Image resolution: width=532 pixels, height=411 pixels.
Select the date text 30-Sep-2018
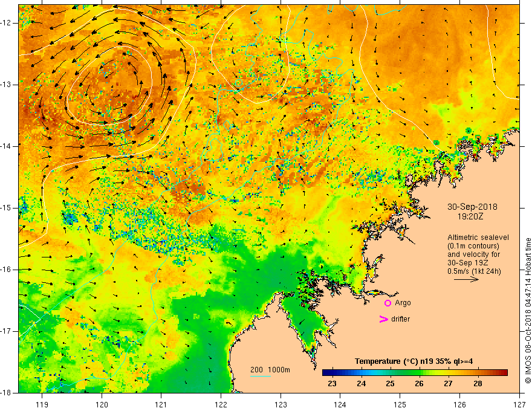point(472,207)
